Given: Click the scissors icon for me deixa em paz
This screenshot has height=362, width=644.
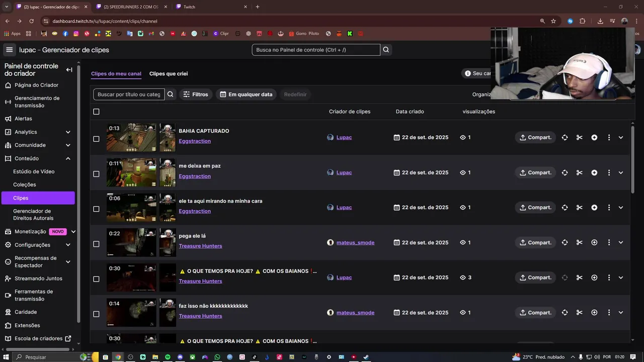Looking at the screenshot, I should point(579,172).
